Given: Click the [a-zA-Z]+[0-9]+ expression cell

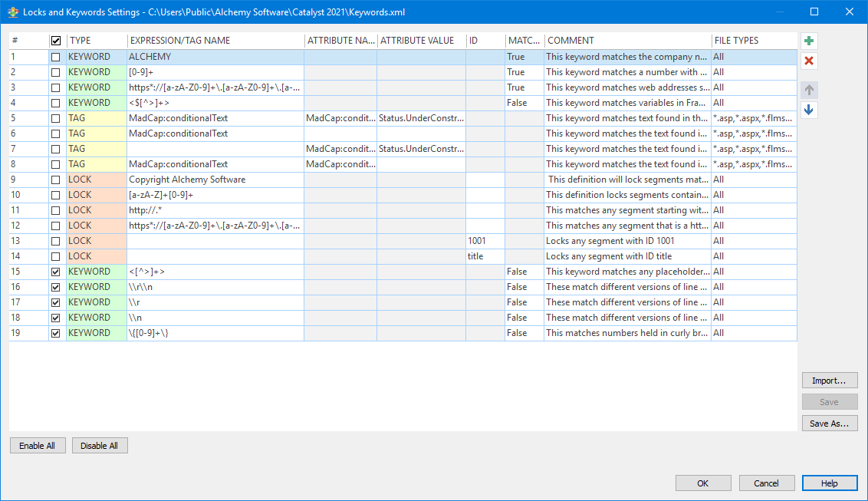Looking at the screenshot, I should click(x=215, y=195).
